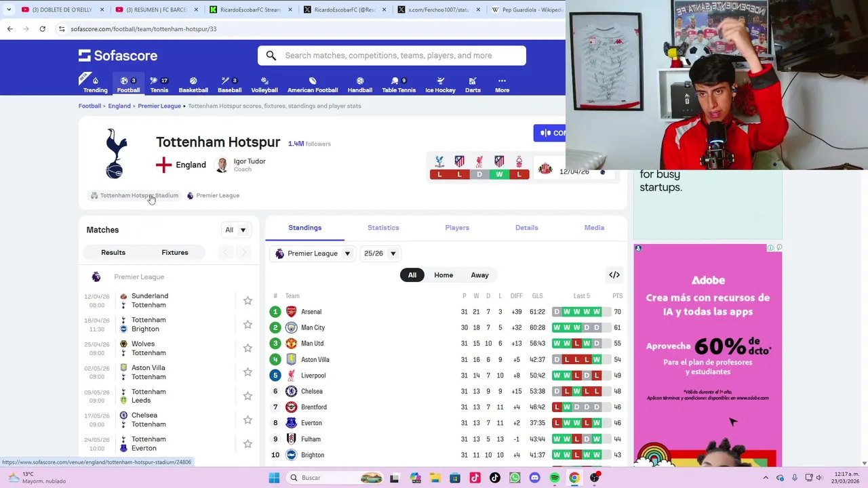Open Liverpool row in standings

[x=446, y=375]
